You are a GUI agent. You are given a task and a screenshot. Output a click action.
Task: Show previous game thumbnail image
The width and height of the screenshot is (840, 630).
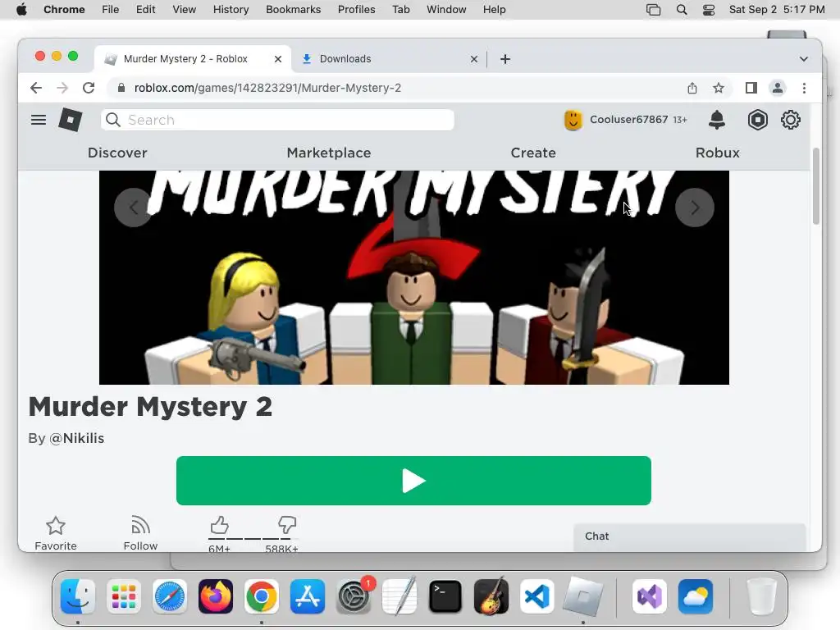[x=134, y=208]
